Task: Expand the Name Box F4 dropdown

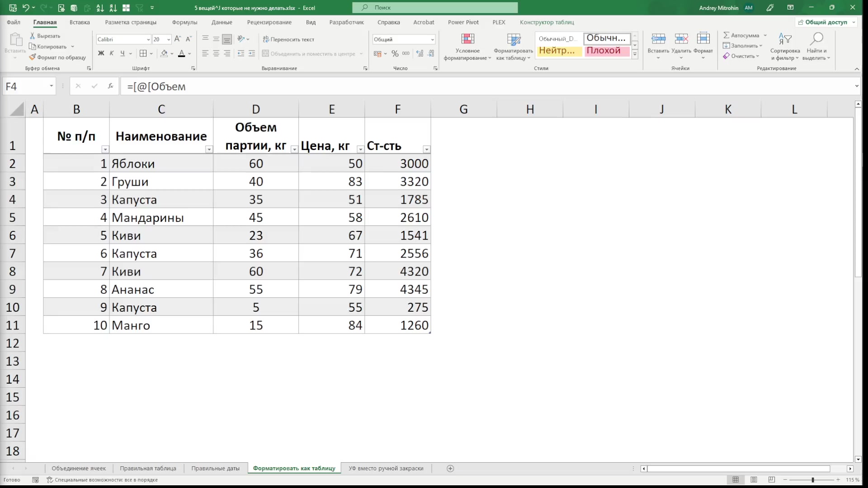Action: pos(51,86)
